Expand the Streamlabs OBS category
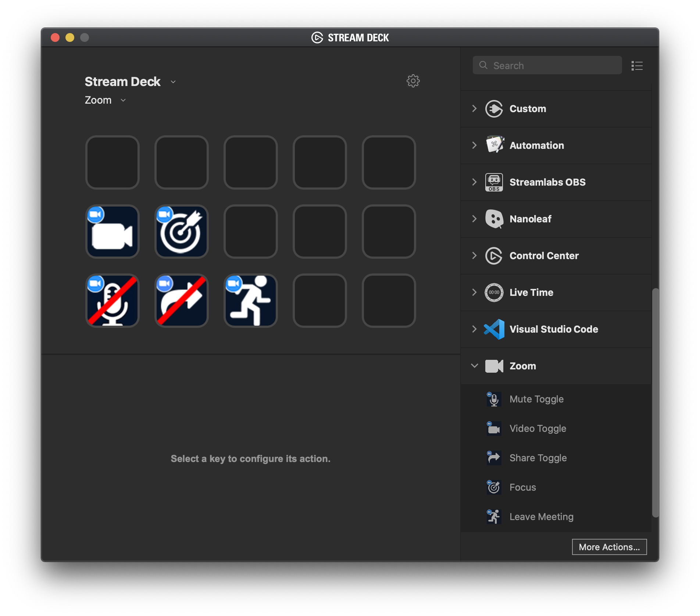The height and width of the screenshot is (616, 700). coord(474,182)
